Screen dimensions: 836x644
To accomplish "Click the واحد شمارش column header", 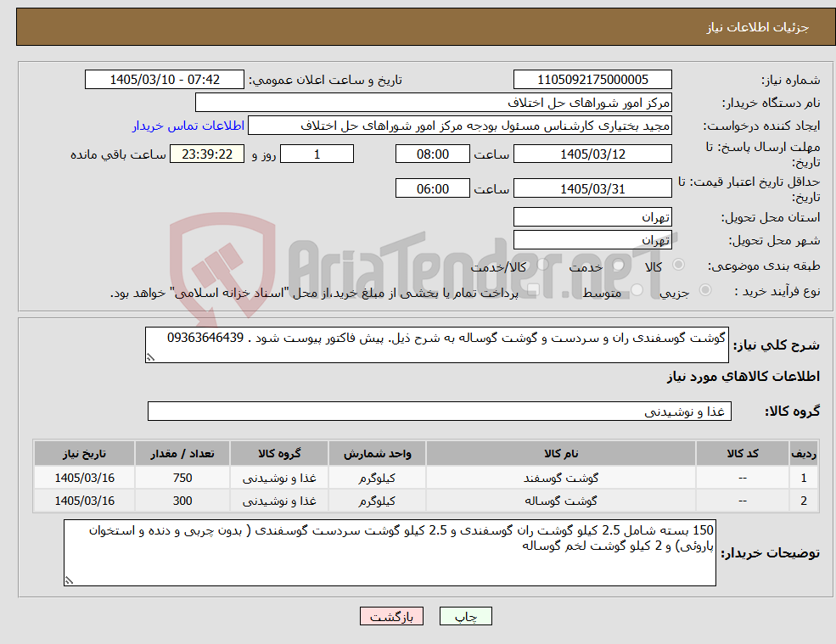I will coord(377,454).
